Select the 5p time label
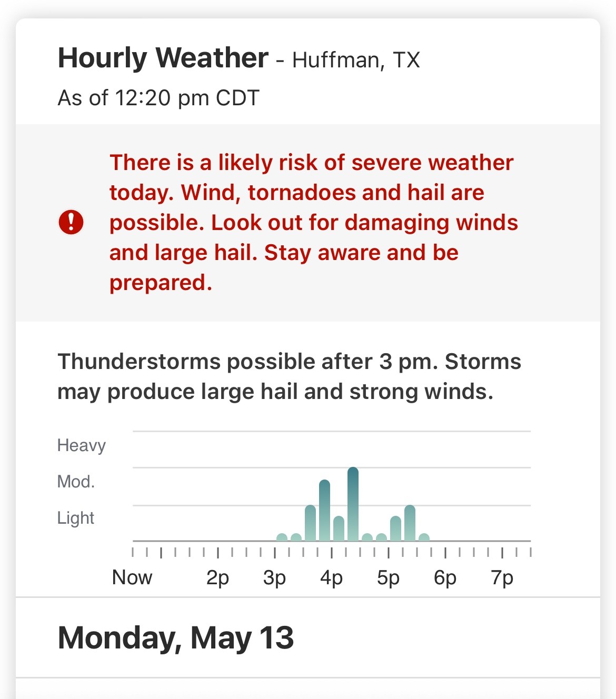Image resolution: width=616 pixels, height=699 pixels. pos(388,577)
